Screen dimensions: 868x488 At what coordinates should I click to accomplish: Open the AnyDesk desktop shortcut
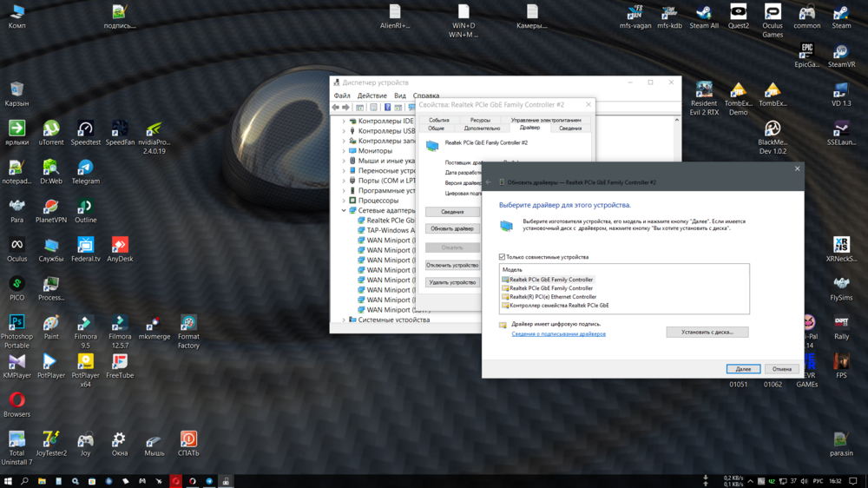(x=120, y=246)
